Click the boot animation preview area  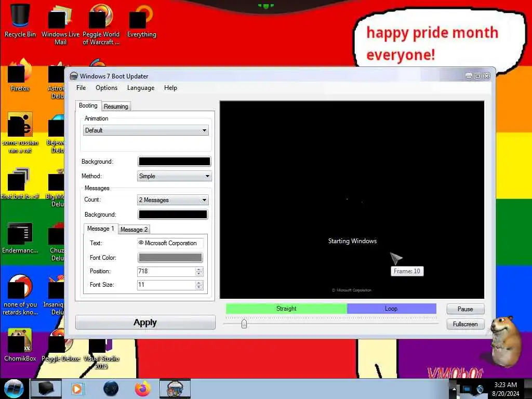click(x=352, y=200)
